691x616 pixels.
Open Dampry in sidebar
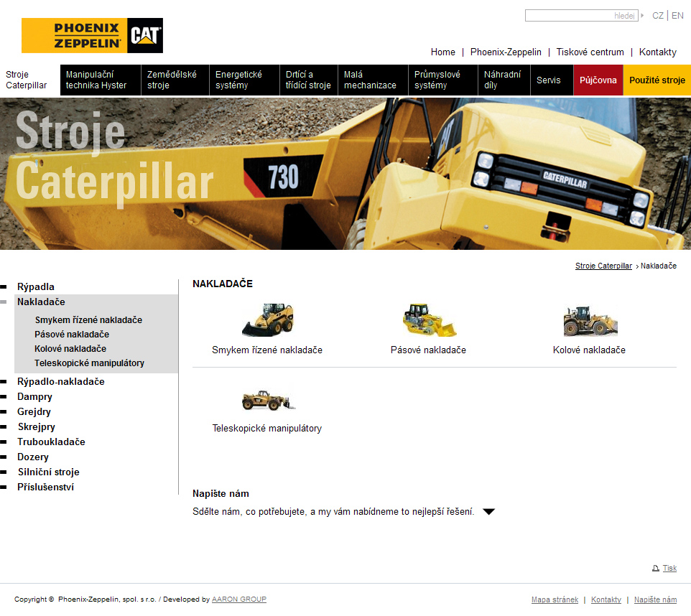coord(34,396)
